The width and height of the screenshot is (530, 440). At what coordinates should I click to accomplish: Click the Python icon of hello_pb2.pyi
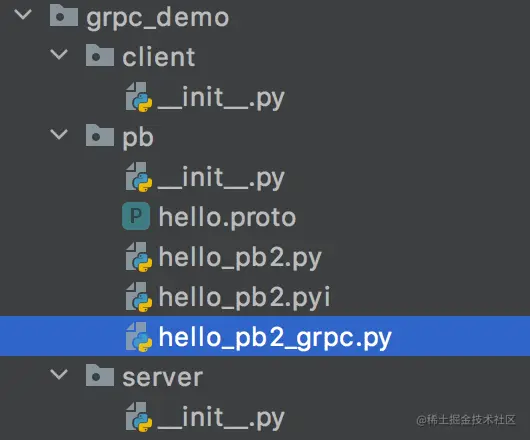tap(139, 297)
